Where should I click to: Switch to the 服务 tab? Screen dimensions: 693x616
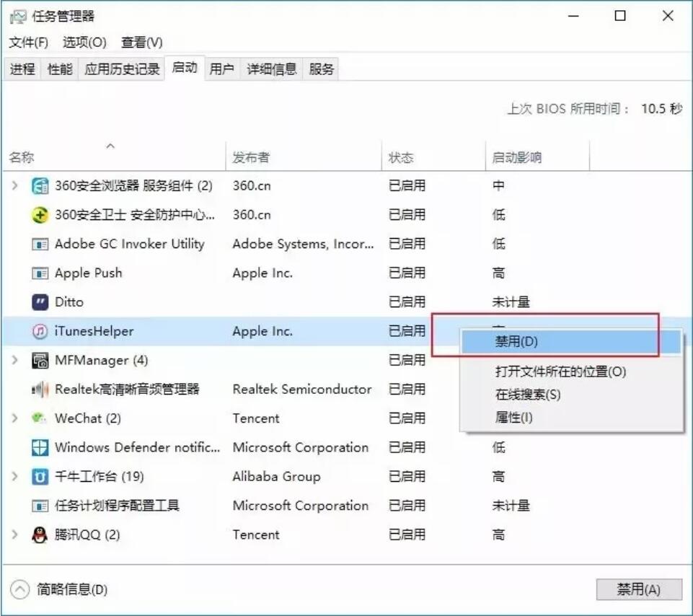click(319, 68)
